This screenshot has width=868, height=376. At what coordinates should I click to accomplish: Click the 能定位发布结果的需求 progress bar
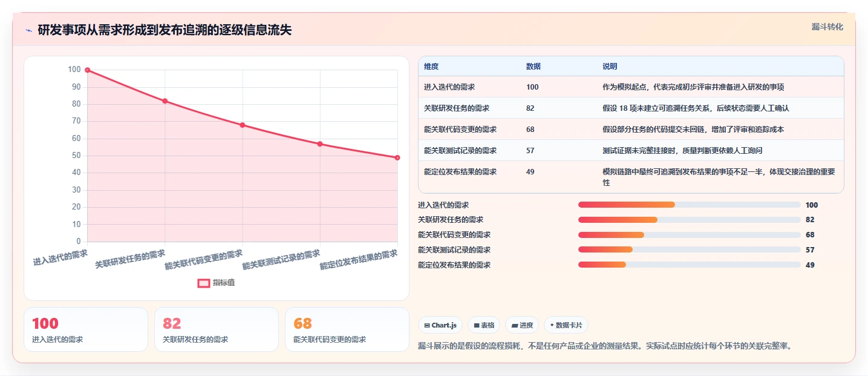[x=690, y=265]
